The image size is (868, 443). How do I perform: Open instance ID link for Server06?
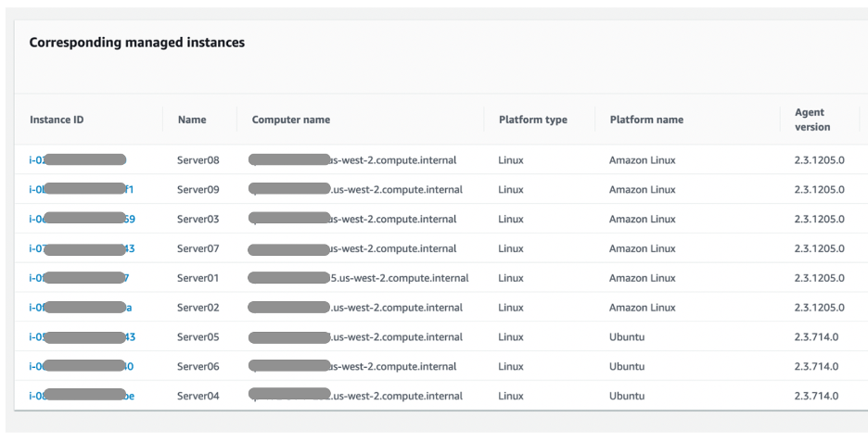point(82,367)
